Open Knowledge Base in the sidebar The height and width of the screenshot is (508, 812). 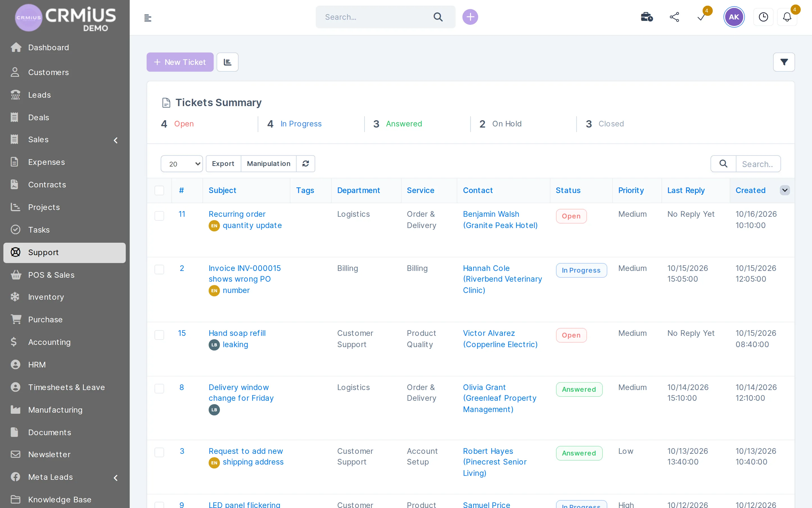point(64,500)
